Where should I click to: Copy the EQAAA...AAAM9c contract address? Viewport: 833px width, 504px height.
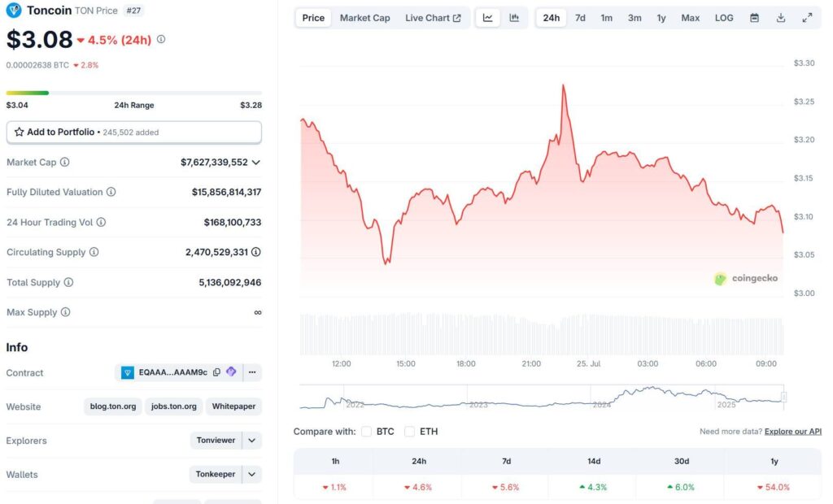(216, 372)
